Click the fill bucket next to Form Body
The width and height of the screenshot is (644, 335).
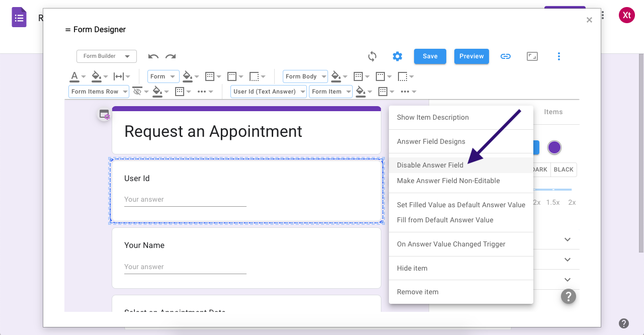[x=336, y=76]
